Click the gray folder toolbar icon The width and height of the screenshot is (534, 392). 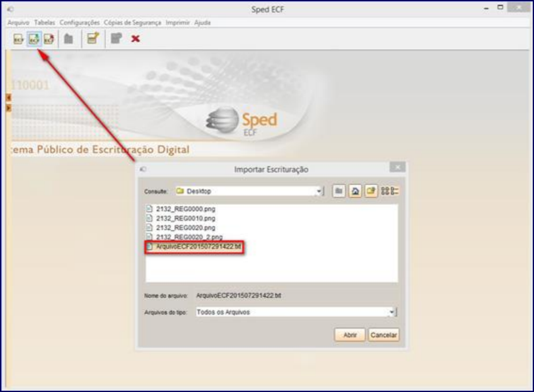click(69, 39)
